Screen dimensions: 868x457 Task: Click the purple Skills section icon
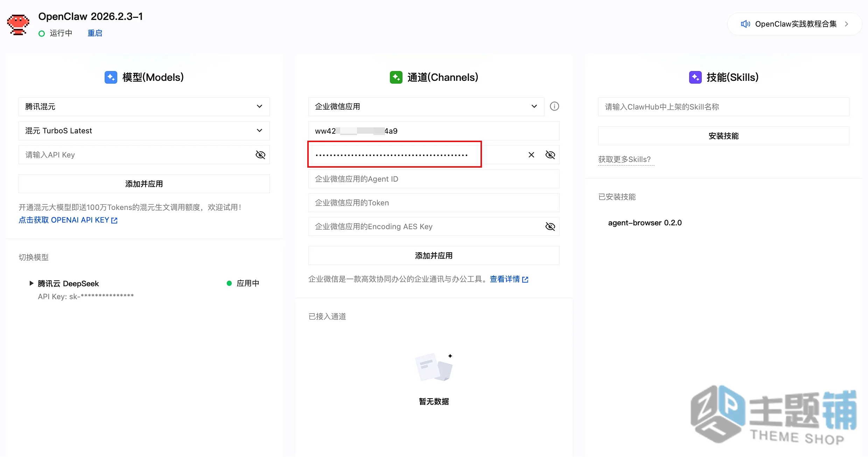(695, 77)
